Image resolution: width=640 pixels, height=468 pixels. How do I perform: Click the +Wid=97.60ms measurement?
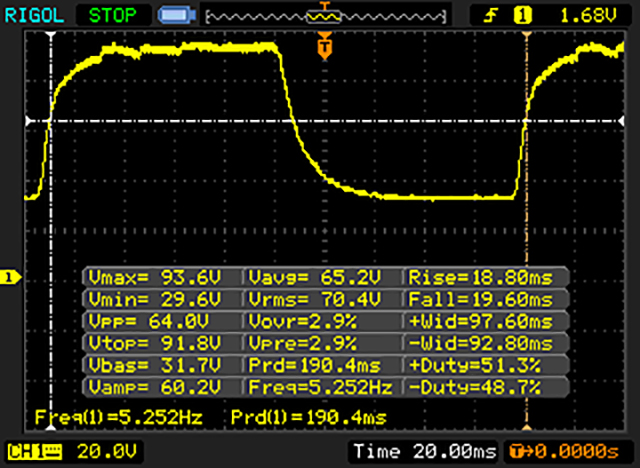point(480,322)
